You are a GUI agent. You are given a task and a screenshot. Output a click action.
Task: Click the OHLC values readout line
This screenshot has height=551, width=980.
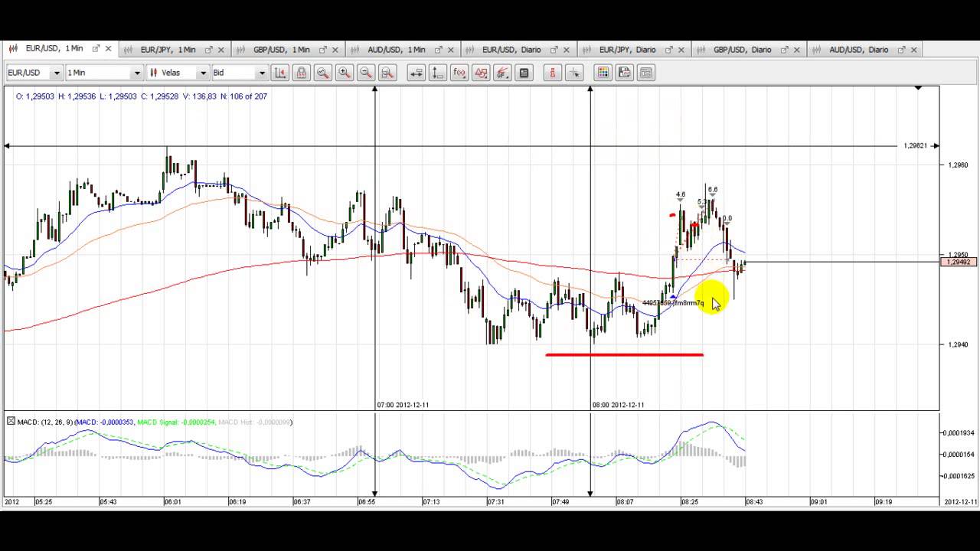[142, 96]
